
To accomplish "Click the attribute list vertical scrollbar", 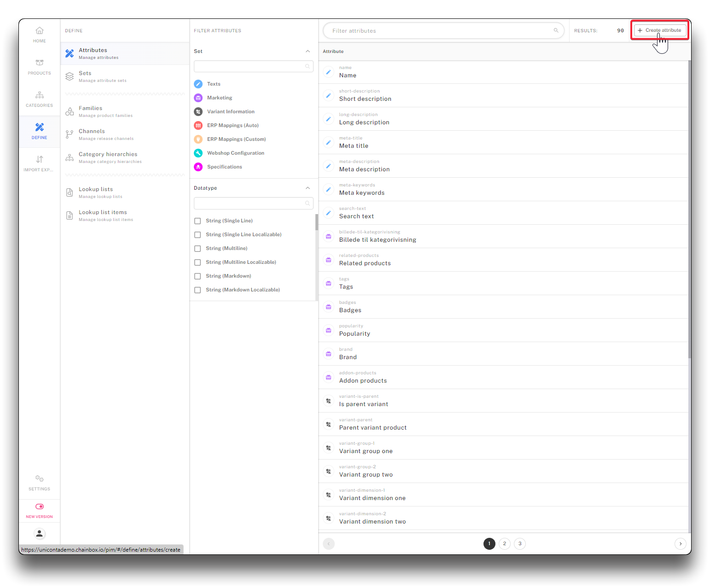I will pos(689,210).
